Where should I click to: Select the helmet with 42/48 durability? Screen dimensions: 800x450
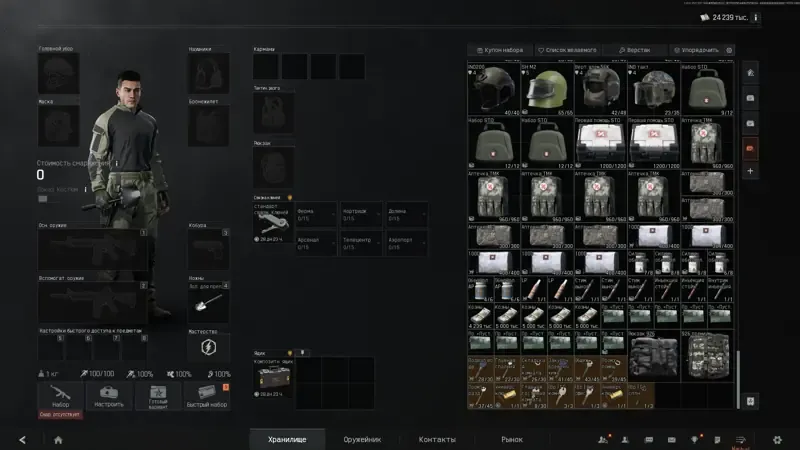[601, 89]
